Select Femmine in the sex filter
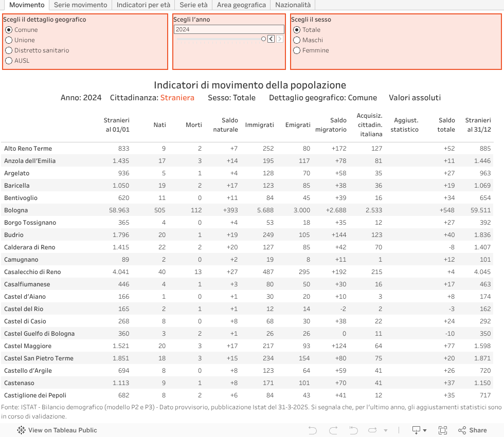This screenshot has width=504, height=437. tap(297, 50)
